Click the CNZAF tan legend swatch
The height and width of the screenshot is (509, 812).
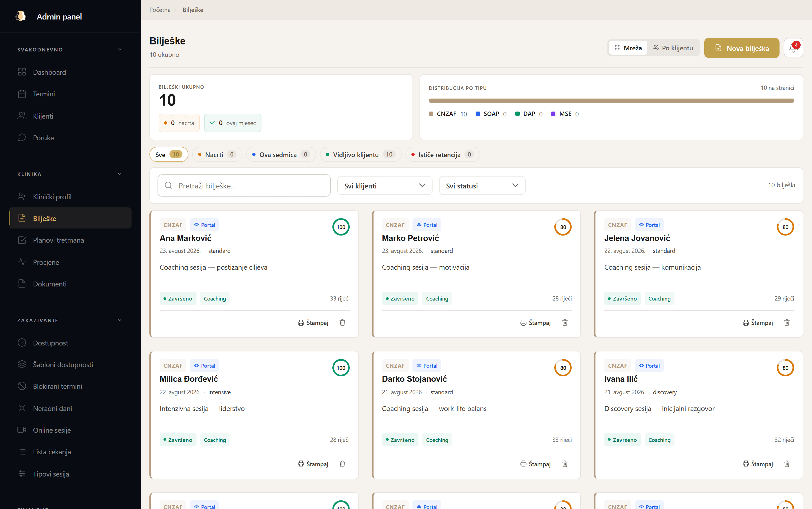point(431,114)
